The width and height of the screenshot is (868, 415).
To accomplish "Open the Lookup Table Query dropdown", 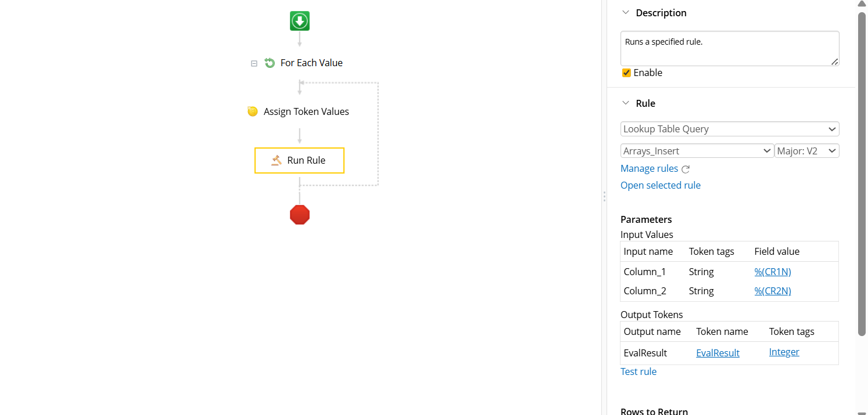I will click(730, 129).
